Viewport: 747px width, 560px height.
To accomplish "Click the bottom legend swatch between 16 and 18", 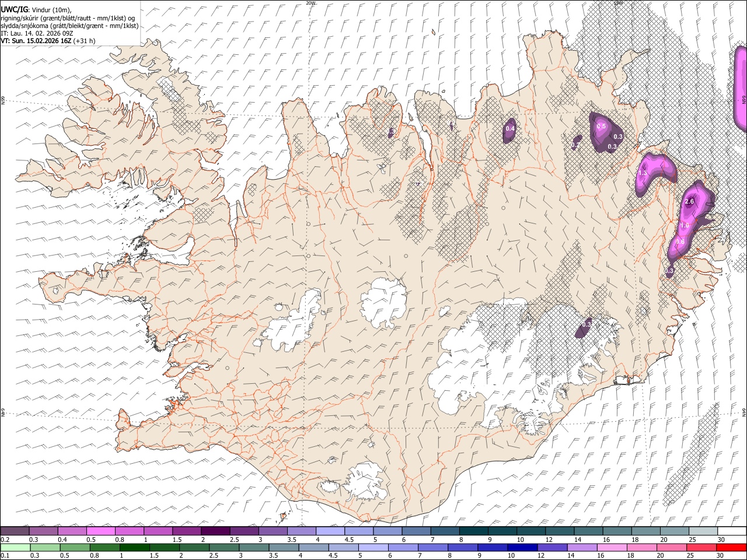I will pyautogui.click(x=612, y=547).
